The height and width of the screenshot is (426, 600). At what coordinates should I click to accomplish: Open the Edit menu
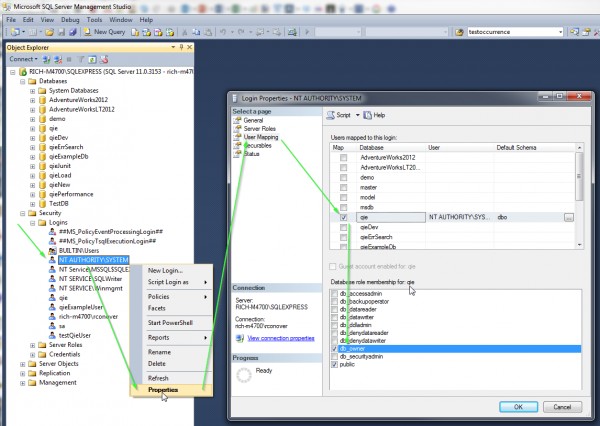[28, 20]
